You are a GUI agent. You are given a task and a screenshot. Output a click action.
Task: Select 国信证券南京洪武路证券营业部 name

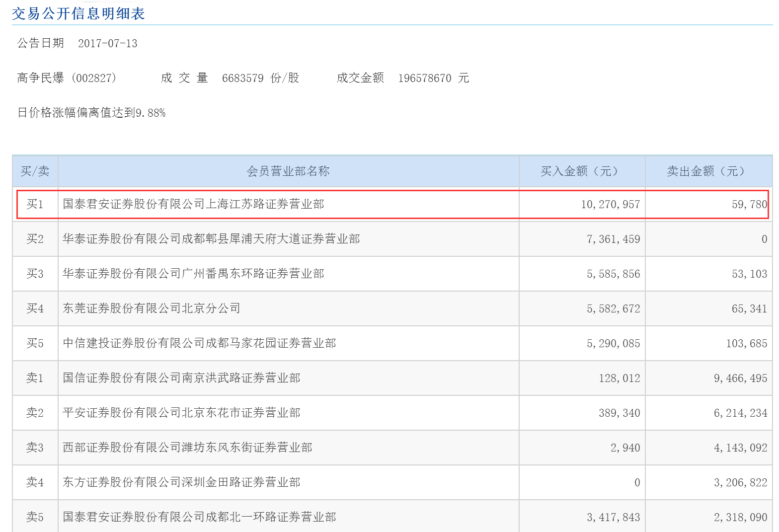point(182,378)
